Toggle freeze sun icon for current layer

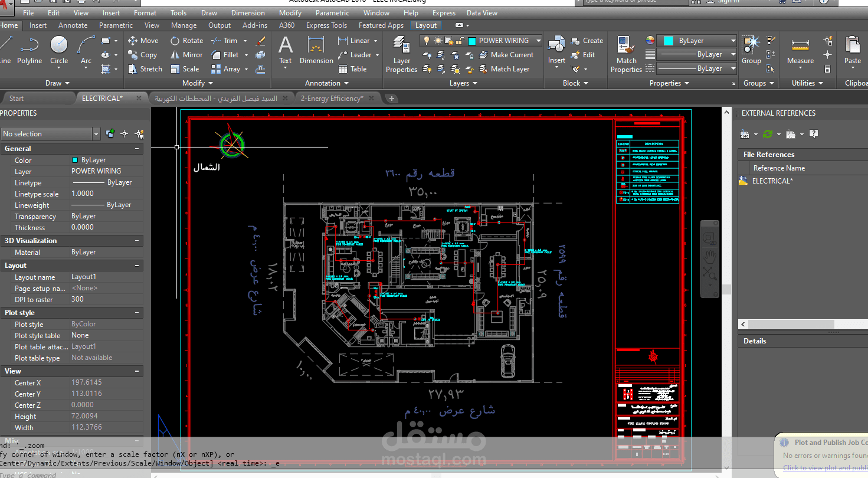438,41
